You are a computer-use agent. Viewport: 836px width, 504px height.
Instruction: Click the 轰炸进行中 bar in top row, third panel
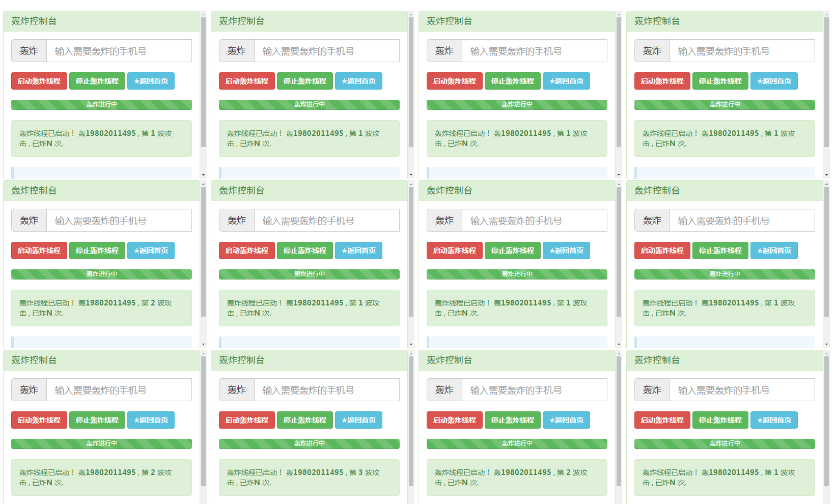pos(517,104)
